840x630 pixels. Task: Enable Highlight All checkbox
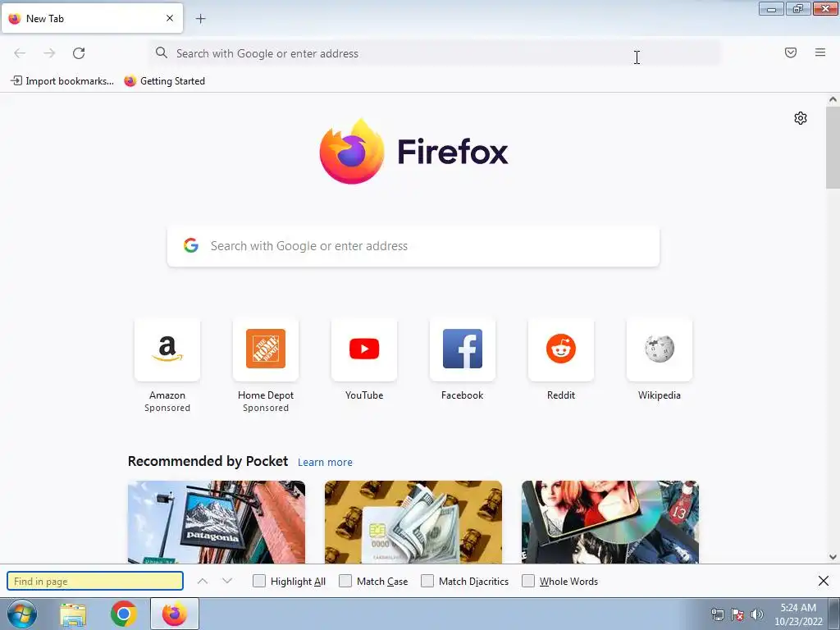click(x=258, y=582)
